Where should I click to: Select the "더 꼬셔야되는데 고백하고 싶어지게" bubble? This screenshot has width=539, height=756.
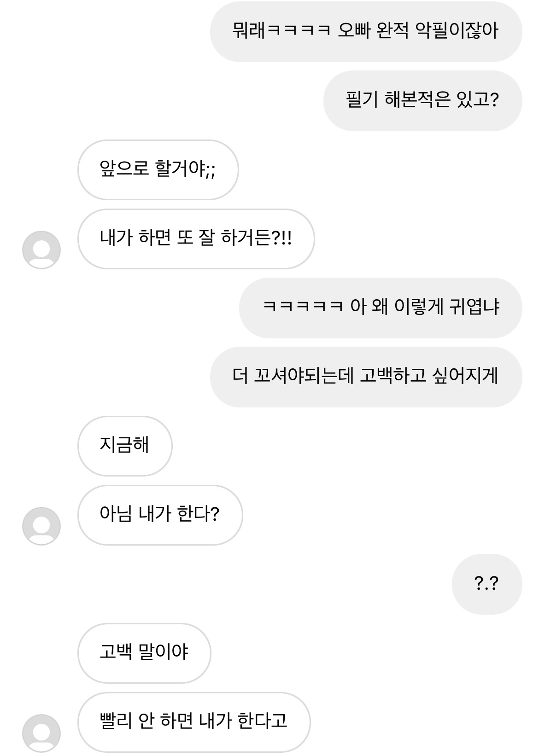click(x=366, y=377)
